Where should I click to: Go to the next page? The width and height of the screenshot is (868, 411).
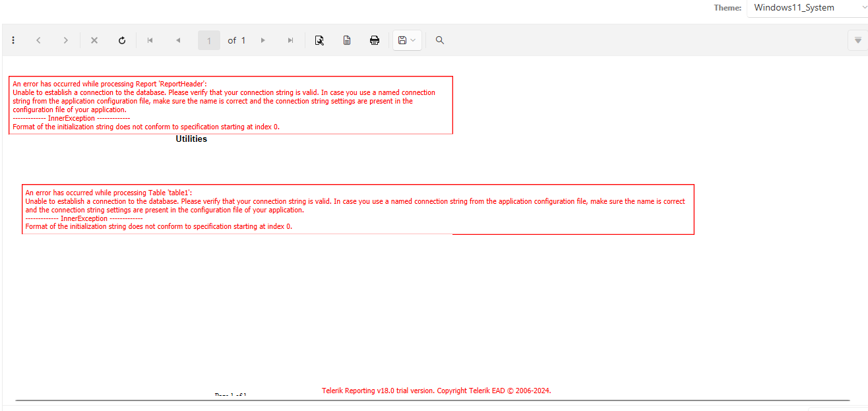coord(263,40)
